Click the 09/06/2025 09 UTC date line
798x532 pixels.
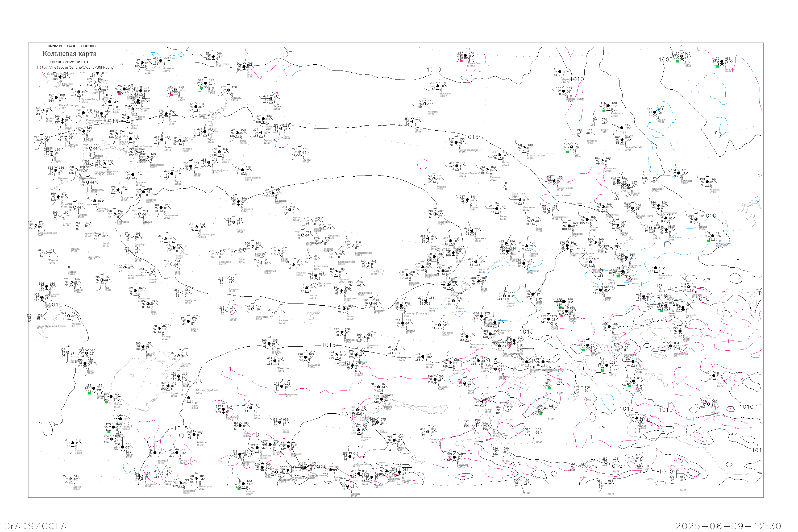(x=70, y=62)
